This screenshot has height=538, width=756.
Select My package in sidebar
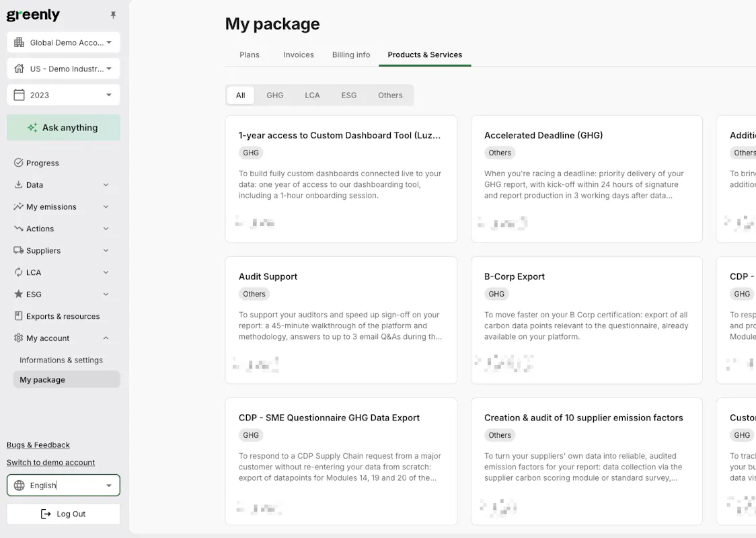pyautogui.click(x=67, y=380)
